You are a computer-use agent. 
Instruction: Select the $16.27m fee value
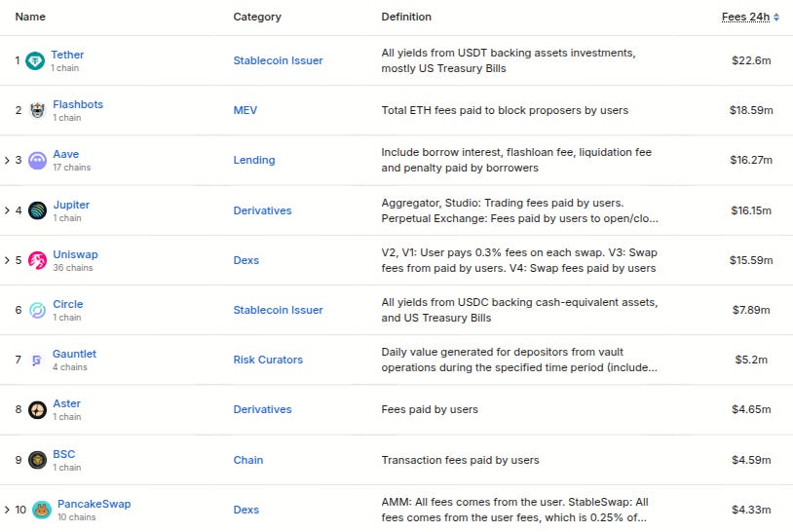point(751,161)
